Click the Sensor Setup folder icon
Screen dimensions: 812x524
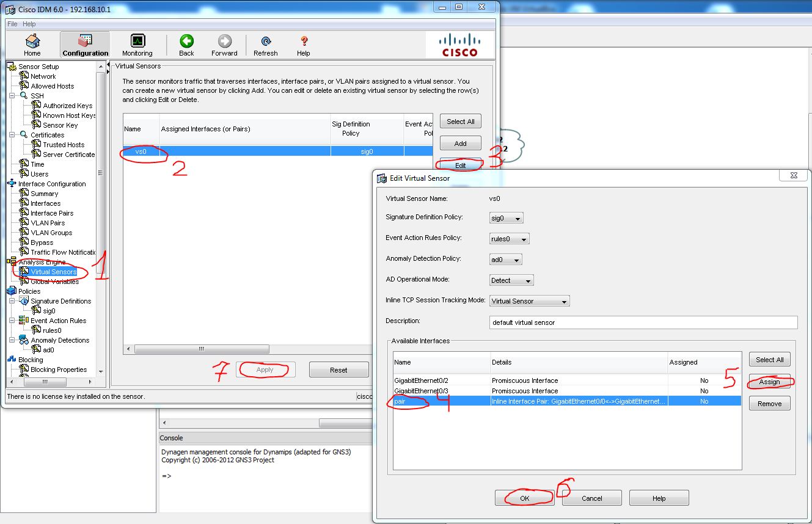pos(12,66)
